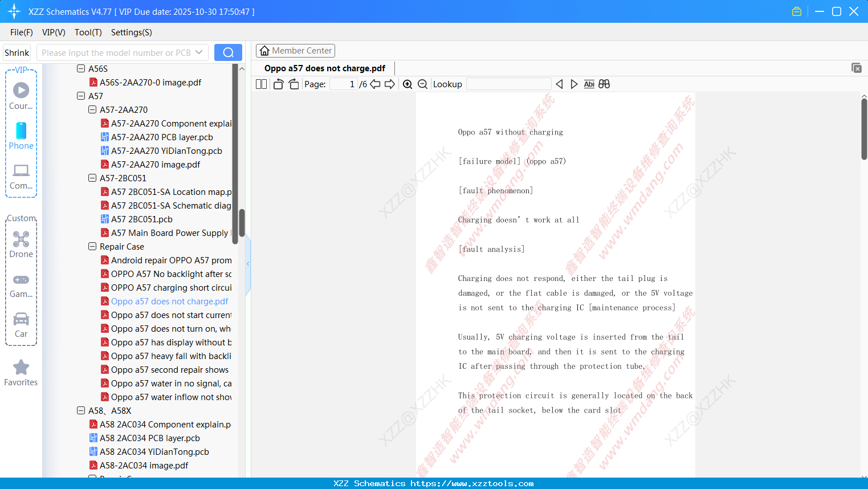Viewport: 868px width, 489px height.
Task: Collapse the A57 tree node
Action: [x=81, y=96]
